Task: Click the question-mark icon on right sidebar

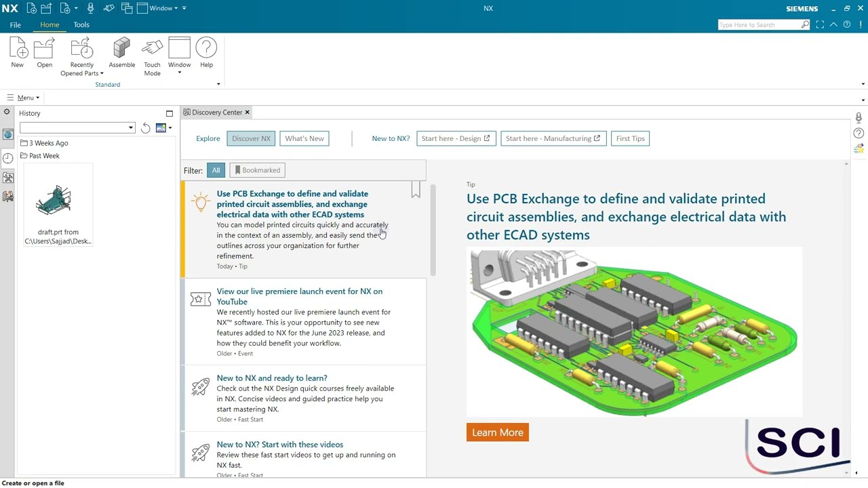Action: point(859,134)
